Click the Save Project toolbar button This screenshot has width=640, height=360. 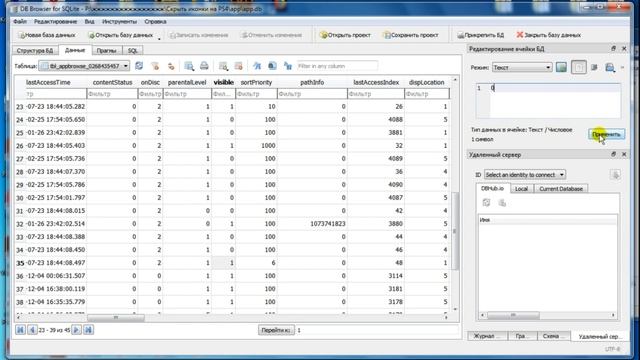411,35
